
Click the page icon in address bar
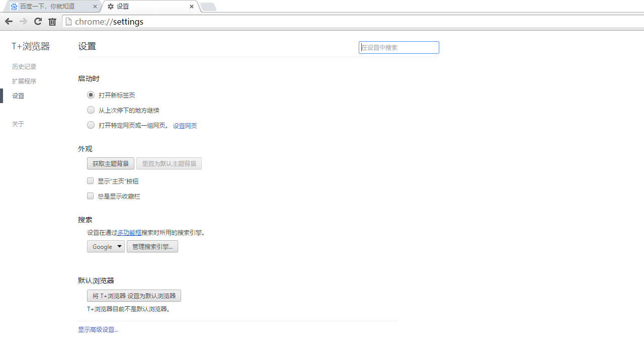(x=69, y=22)
